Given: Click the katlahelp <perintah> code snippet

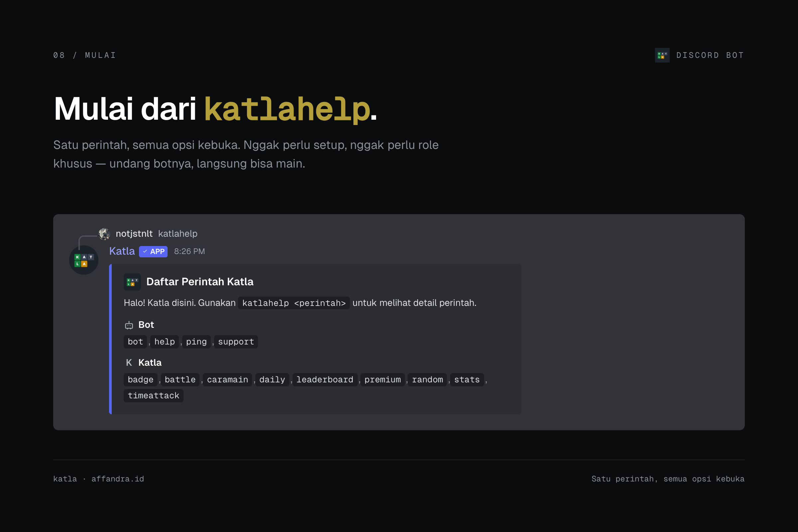Looking at the screenshot, I should coord(294,303).
